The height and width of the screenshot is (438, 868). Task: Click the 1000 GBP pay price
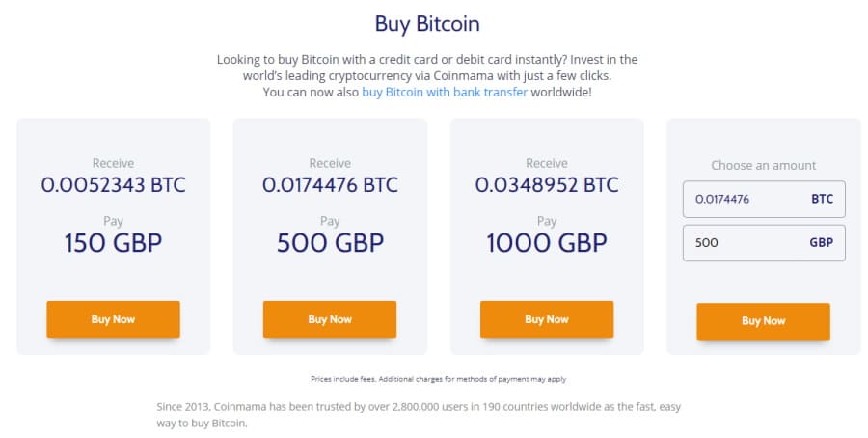tap(547, 243)
